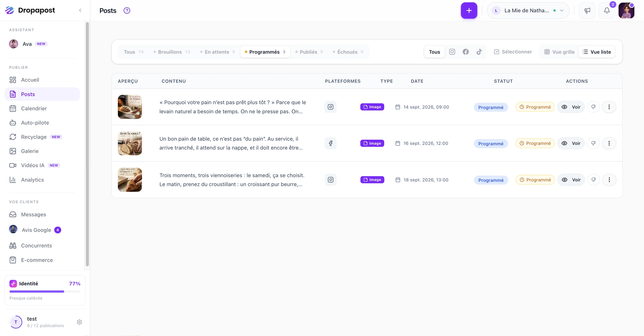The width and height of the screenshot is (644, 336).
Task: Open Analytics in the sidebar
Action: 42,180
